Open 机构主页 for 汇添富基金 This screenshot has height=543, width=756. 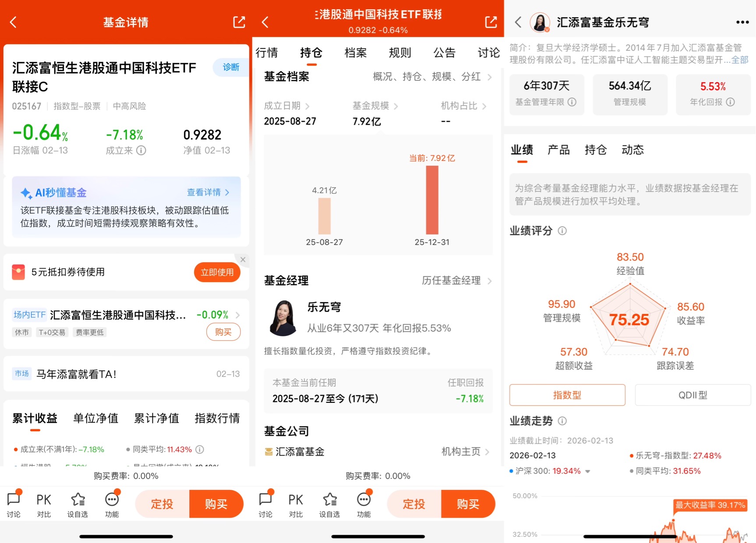tap(465, 452)
